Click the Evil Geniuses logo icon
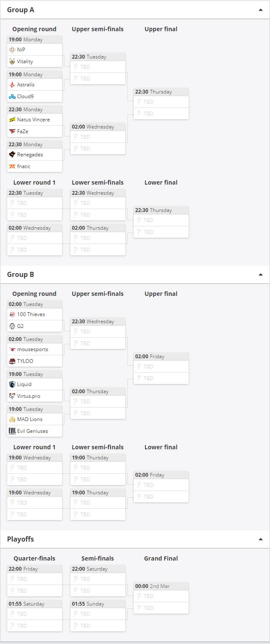 point(12,431)
